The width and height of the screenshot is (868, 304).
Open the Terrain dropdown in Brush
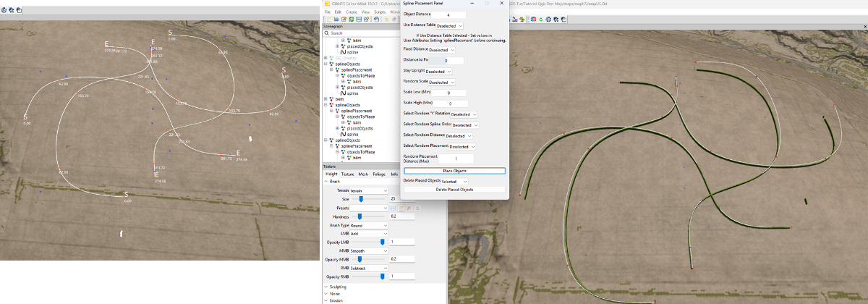(369, 190)
